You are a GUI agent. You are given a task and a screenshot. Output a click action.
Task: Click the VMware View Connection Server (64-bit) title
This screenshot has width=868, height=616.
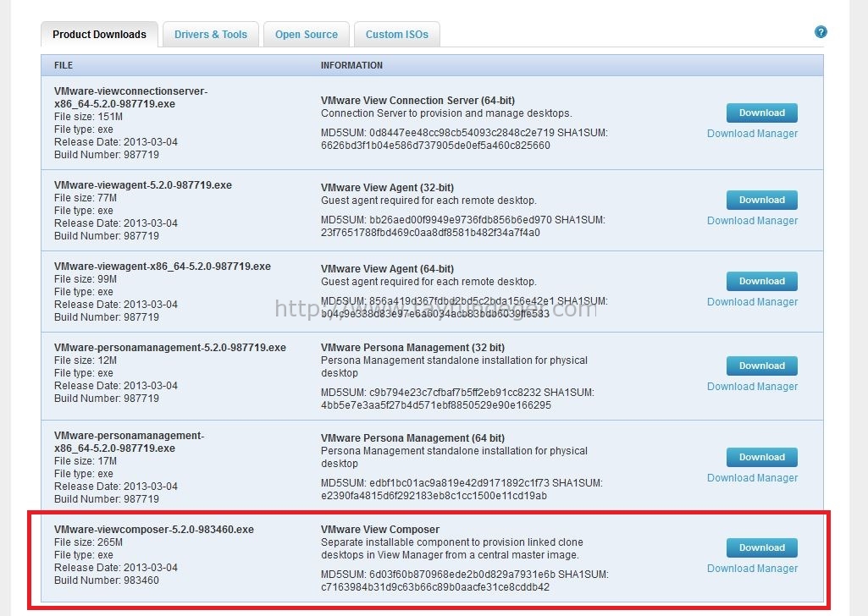pos(418,101)
